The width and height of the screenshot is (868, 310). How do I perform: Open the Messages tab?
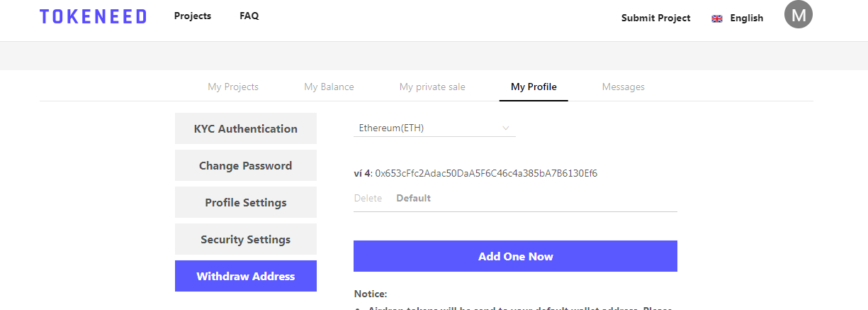[623, 87]
